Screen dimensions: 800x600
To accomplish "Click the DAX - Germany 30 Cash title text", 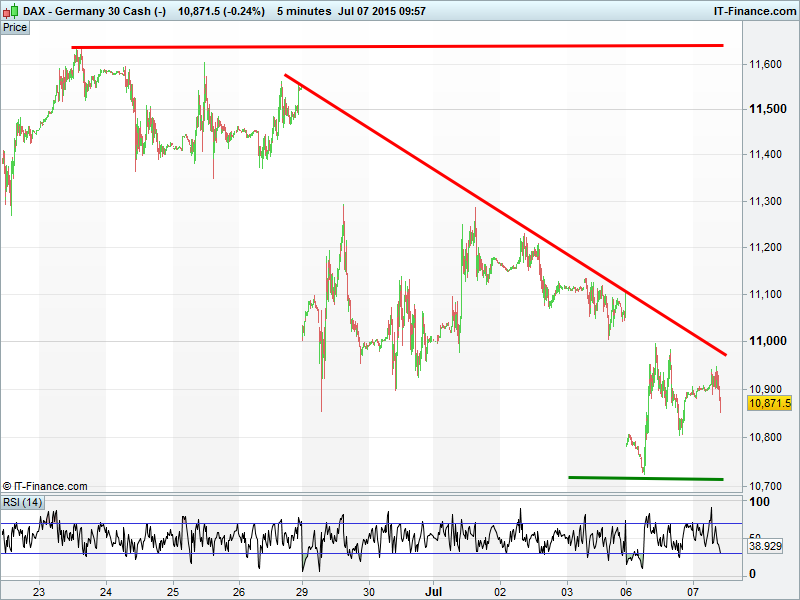I will click(x=95, y=11).
